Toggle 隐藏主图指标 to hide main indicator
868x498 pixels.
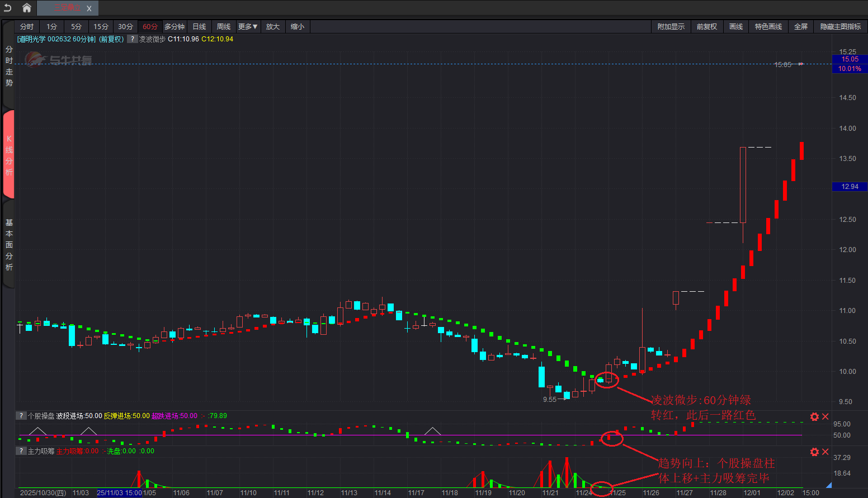point(840,27)
